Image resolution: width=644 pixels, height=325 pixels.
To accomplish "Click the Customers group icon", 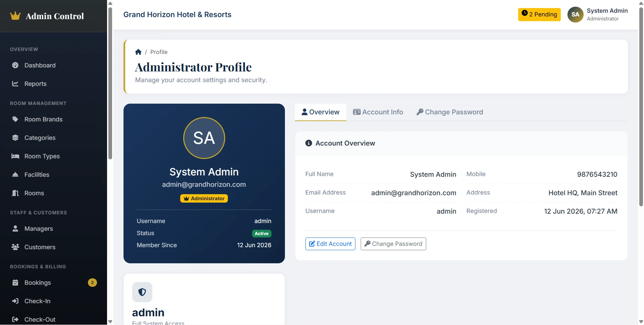I will point(15,247).
